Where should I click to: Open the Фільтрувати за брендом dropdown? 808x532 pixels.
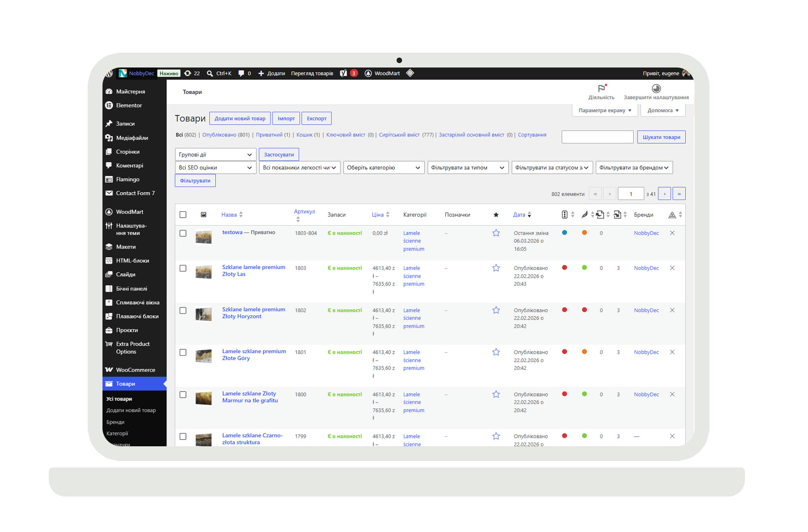tap(634, 167)
